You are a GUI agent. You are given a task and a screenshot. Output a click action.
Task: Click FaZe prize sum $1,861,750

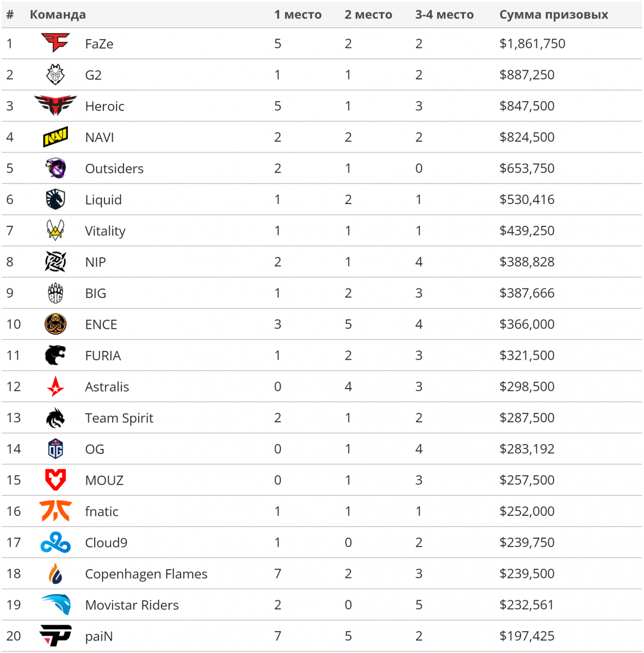[x=532, y=44]
